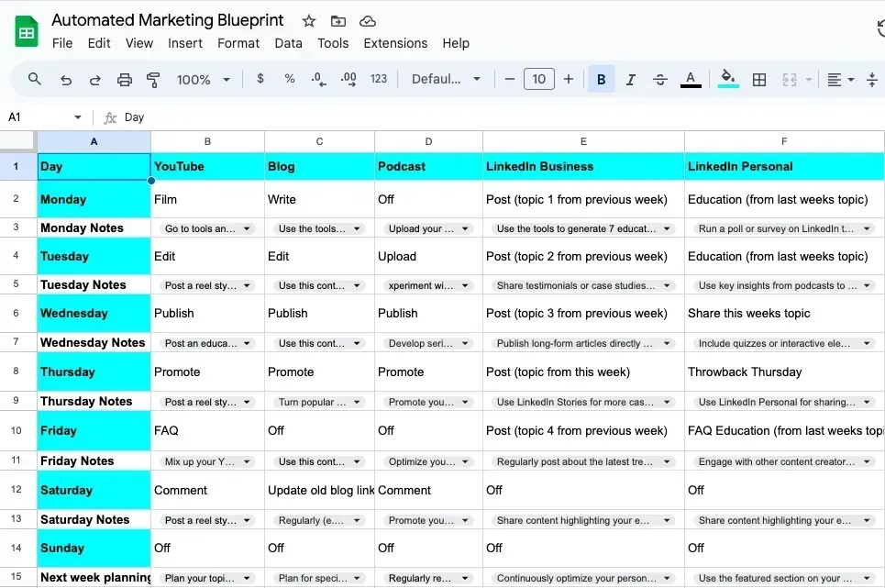Select the Friday YouTube FAQ cell

(x=207, y=430)
